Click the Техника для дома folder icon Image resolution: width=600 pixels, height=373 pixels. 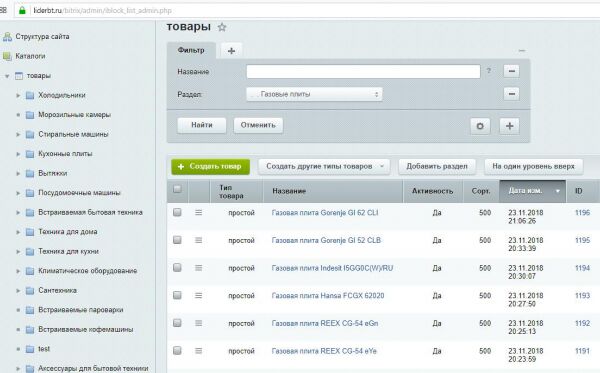tap(30, 232)
